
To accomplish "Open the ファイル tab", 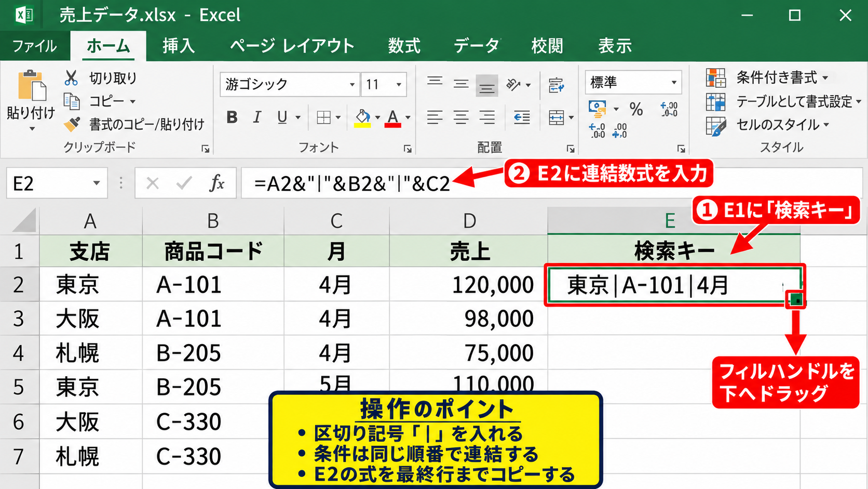I will tap(34, 46).
